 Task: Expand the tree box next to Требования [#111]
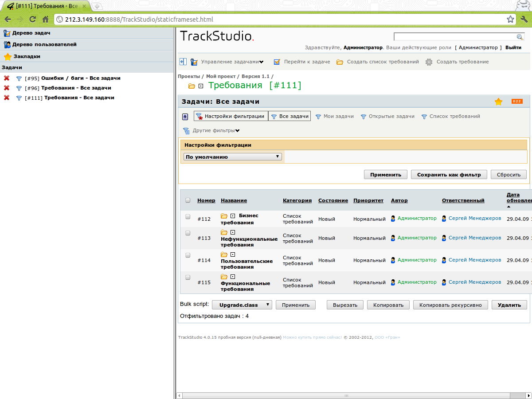(x=201, y=86)
